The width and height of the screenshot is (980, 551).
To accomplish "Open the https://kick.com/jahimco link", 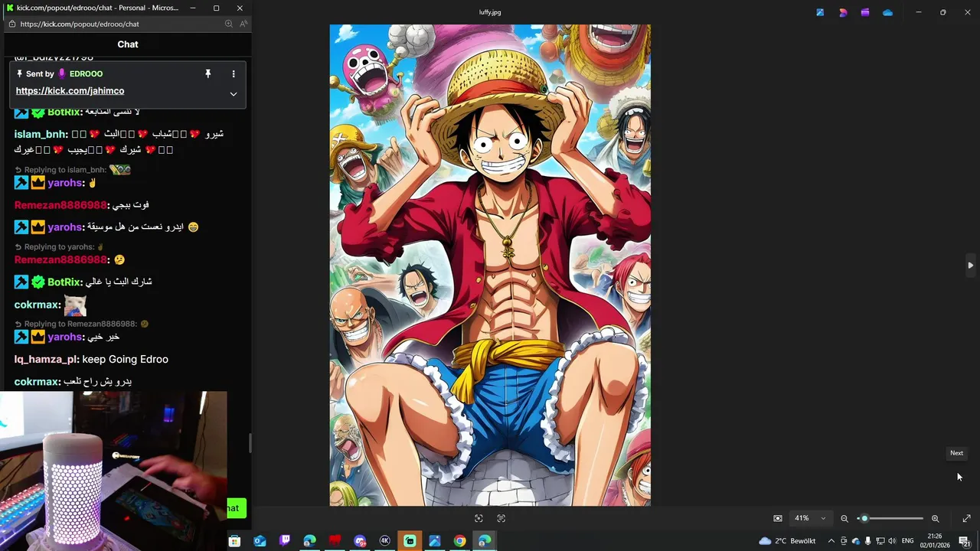I will point(70,90).
